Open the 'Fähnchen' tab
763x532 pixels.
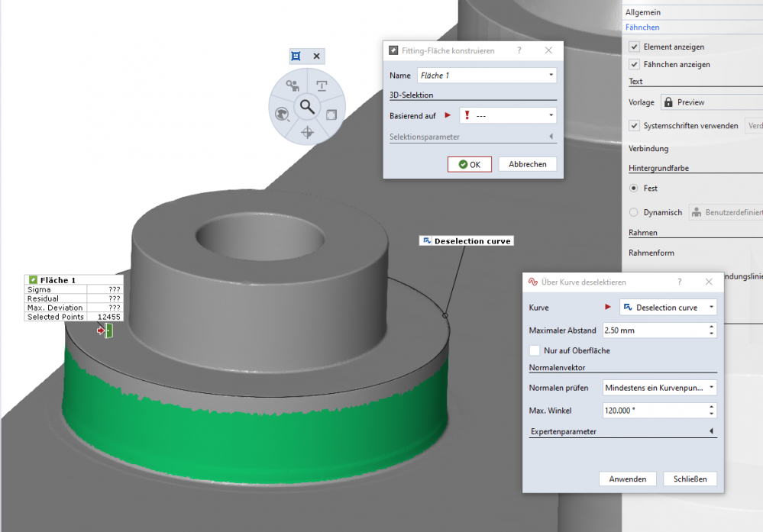[x=642, y=27]
